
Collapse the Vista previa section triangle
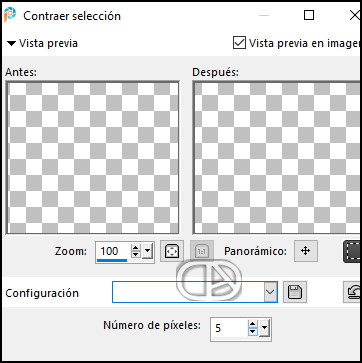click(12, 43)
